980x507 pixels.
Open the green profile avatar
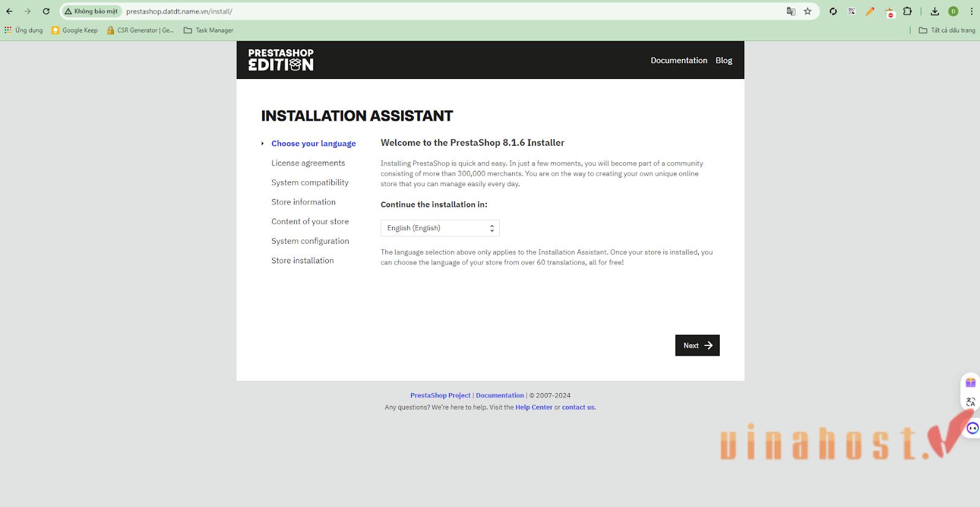(x=953, y=11)
